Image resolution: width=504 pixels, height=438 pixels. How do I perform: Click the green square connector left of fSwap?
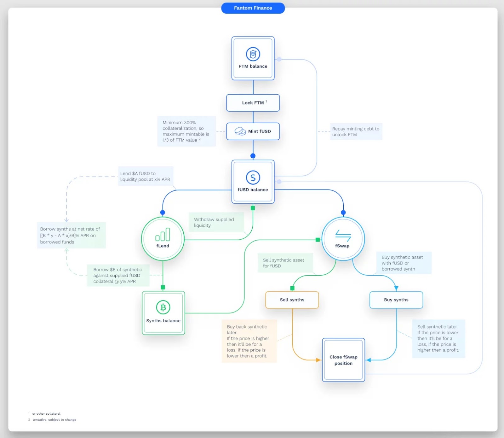pos(318,240)
